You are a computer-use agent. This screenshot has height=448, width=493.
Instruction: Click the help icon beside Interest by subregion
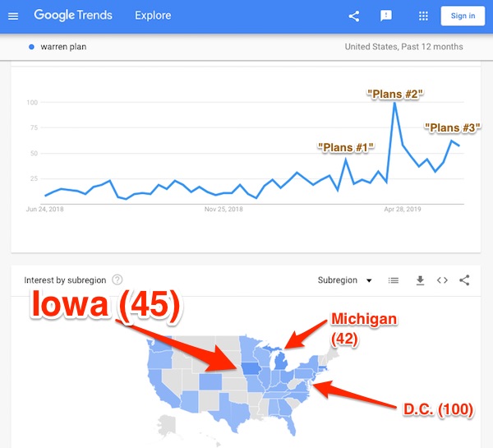(x=117, y=279)
